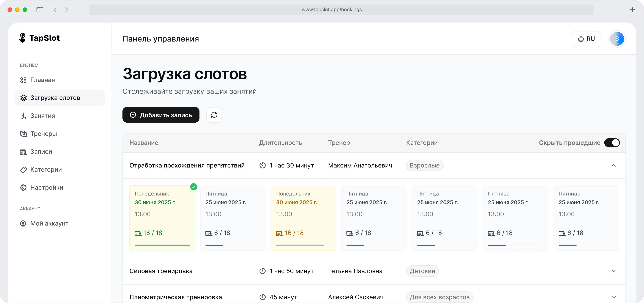Viewport: 644px width, 303px height.
Task: Select Загрузка слотов menu item
Action: point(60,98)
